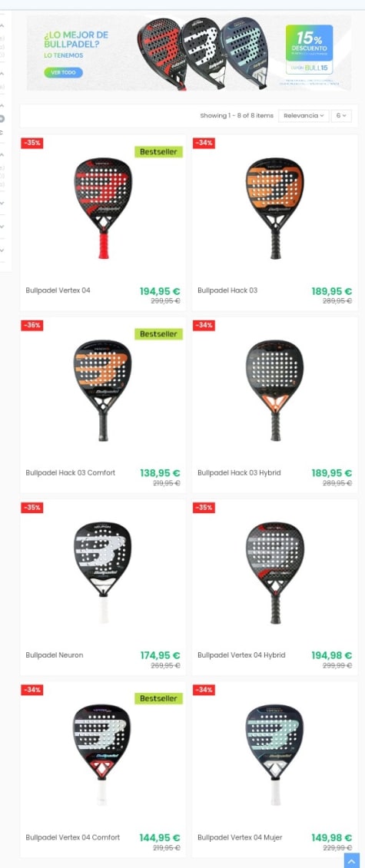Open the Bullpadel Hack 03 racket image
Image resolution: width=365 pixels, height=868 pixels.
275,208
